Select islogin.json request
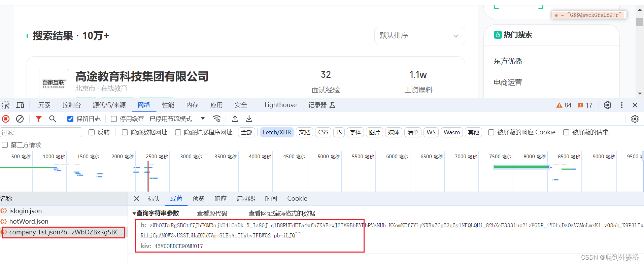The image size is (644, 264). (64, 211)
